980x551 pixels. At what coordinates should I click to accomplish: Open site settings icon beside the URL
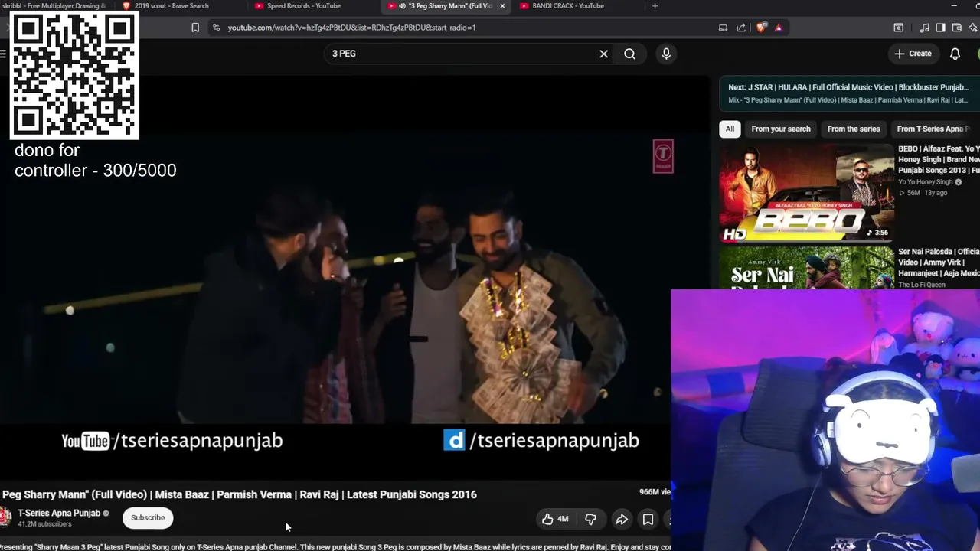[x=216, y=28]
